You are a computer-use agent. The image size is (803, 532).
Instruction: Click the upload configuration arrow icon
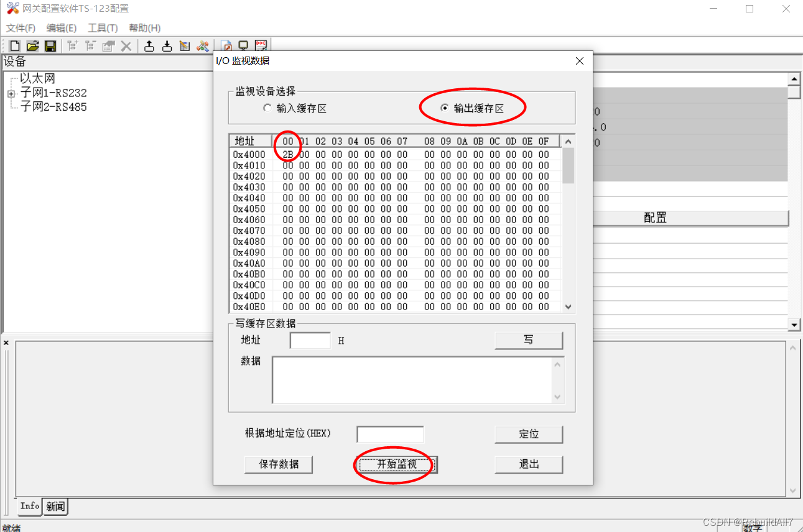[x=149, y=45]
